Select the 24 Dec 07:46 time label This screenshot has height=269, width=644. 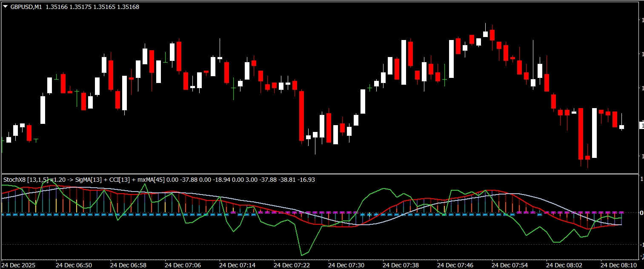pos(455,265)
